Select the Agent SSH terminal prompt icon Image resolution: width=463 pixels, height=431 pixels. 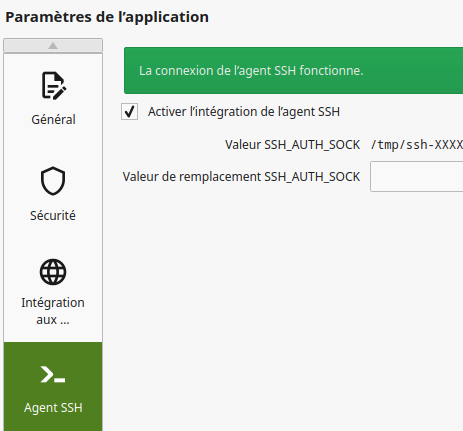coord(53,374)
